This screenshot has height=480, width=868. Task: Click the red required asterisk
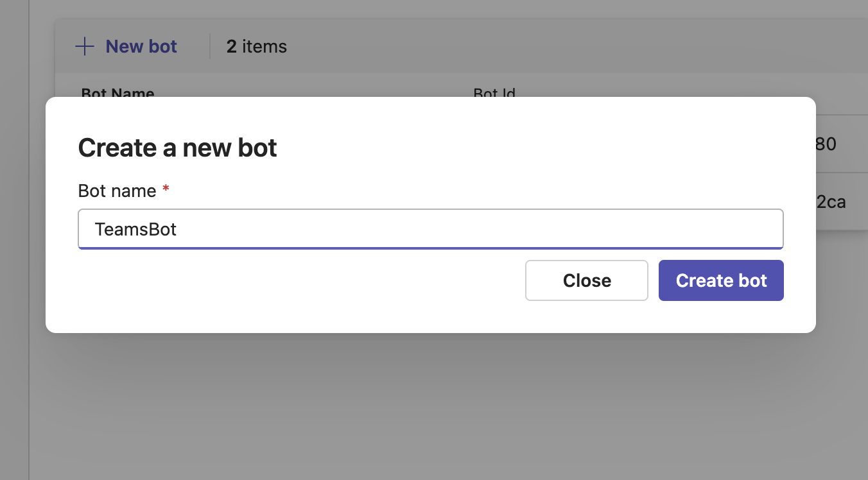point(166,189)
